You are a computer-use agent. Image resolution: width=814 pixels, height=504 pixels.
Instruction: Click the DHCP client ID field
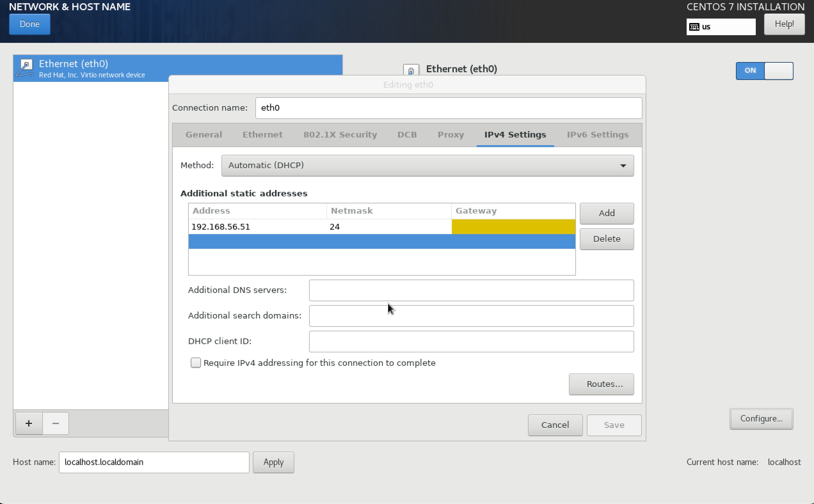(471, 341)
